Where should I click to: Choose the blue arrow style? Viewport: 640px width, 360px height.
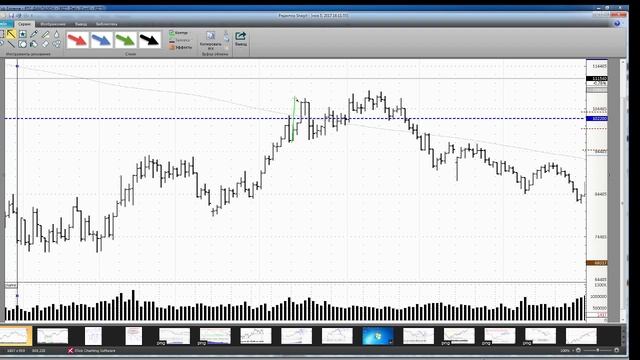[102, 40]
